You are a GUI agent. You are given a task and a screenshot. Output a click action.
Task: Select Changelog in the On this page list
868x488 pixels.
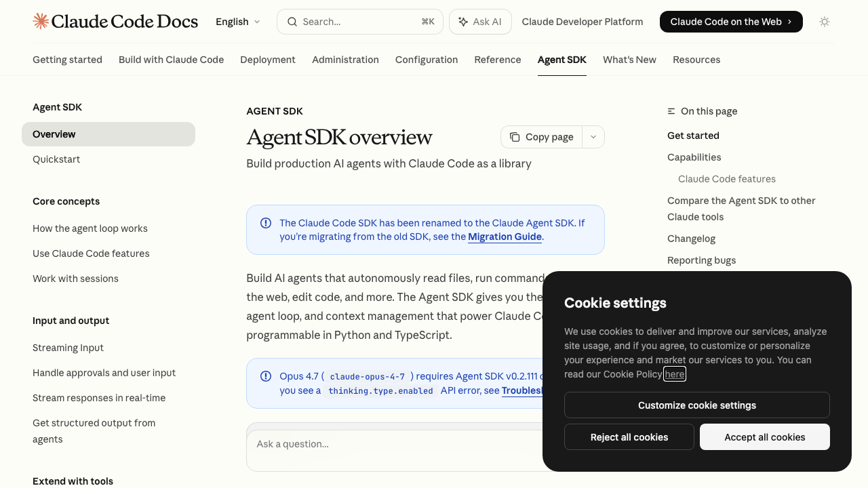pyautogui.click(x=691, y=238)
